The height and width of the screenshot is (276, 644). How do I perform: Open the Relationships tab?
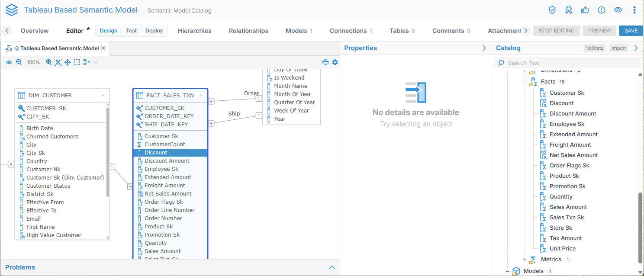[x=248, y=31]
